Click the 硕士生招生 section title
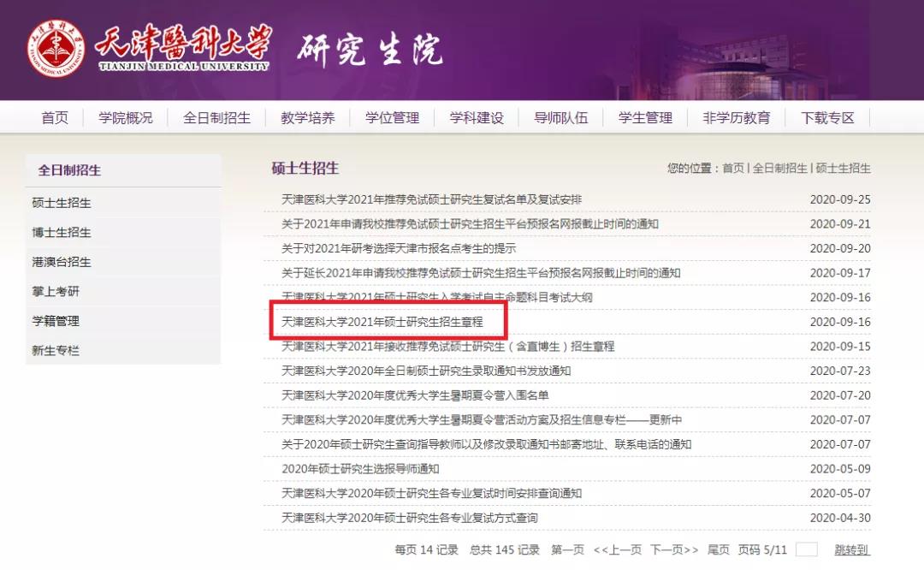The image size is (924, 570). pos(305,168)
